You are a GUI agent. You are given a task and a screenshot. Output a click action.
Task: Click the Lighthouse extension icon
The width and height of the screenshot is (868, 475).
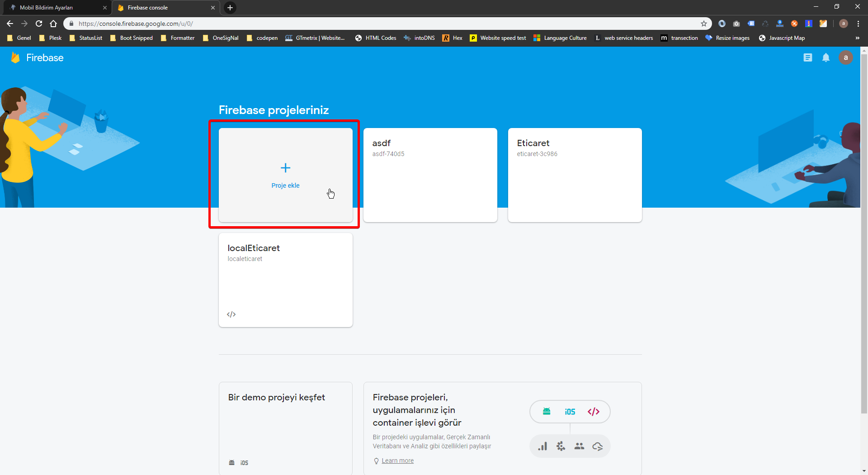tap(809, 24)
